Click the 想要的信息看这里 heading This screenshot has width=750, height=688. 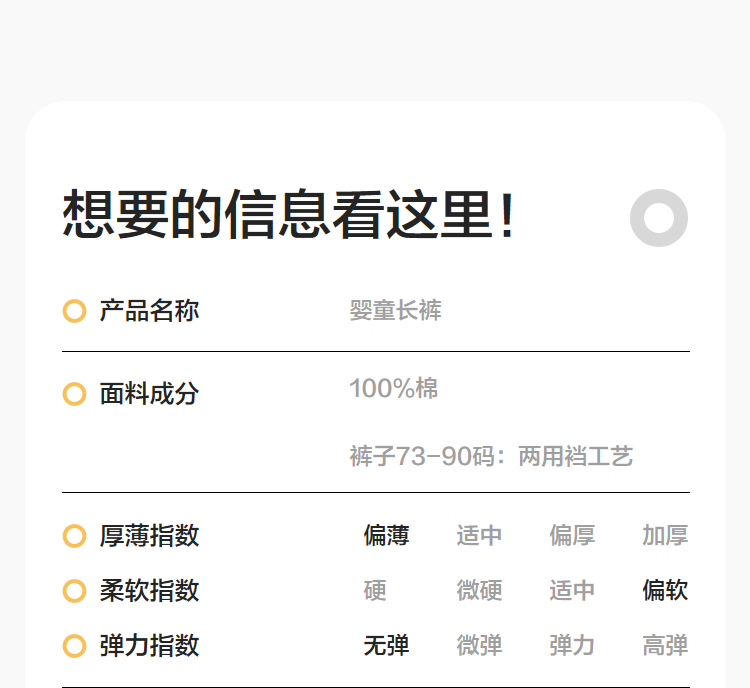click(289, 215)
